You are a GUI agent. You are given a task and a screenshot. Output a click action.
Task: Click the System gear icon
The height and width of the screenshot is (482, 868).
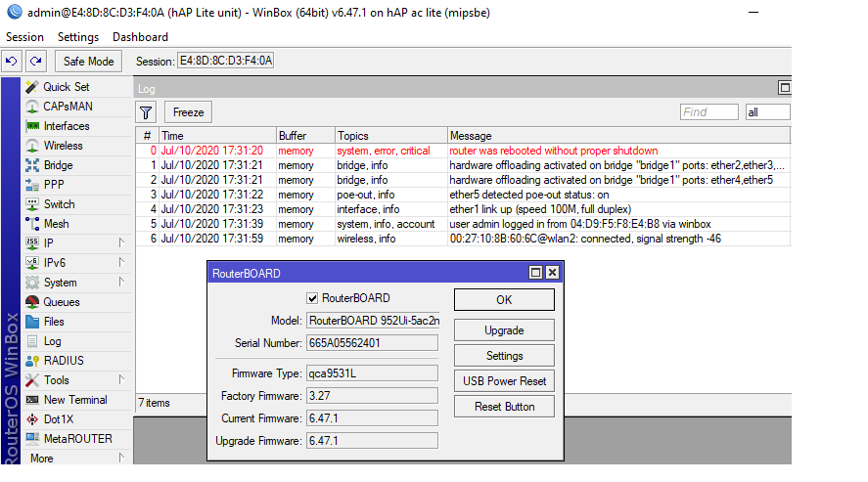[x=32, y=283]
